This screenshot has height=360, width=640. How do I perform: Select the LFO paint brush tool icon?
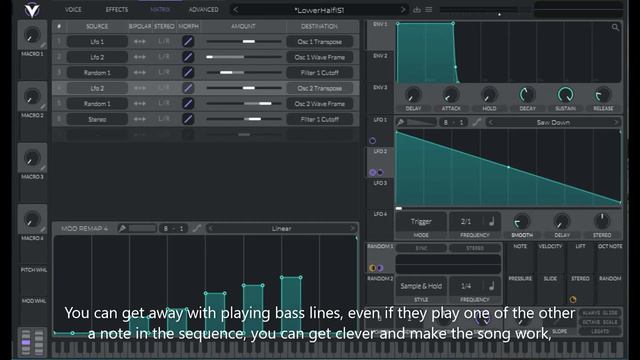(401, 122)
